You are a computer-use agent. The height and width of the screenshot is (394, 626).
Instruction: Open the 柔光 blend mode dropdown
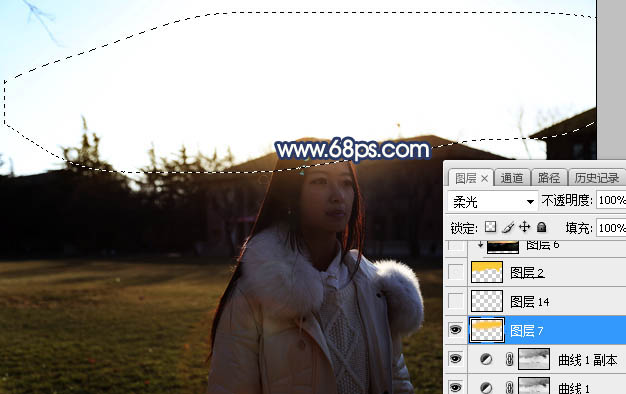(492, 201)
